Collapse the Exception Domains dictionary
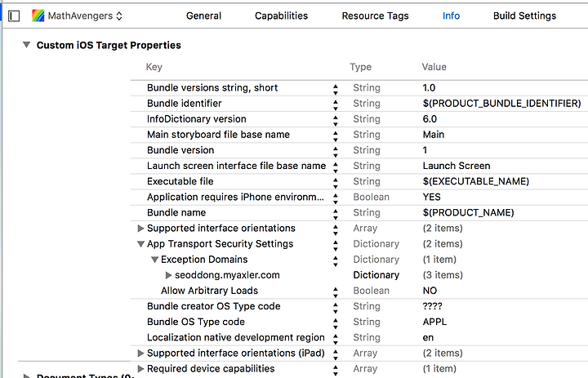The width and height of the screenshot is (588, 378). tap(154, 260)
